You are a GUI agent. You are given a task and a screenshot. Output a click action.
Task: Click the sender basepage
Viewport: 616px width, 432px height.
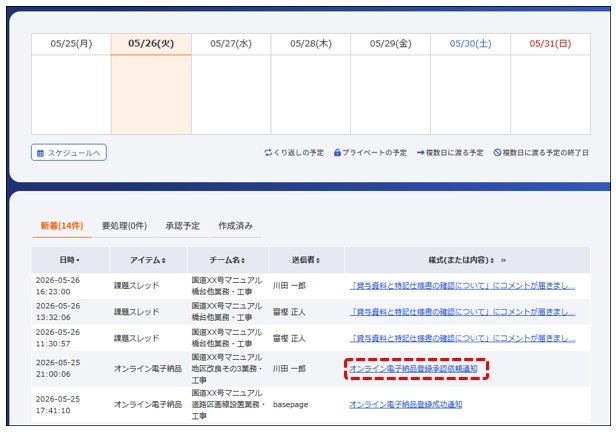pos(290,405)
